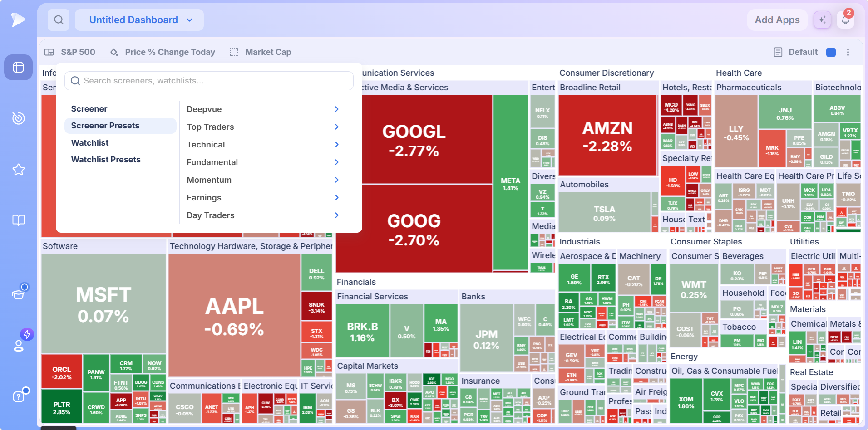Click the top bar search icon

click(x=59, y=20)
